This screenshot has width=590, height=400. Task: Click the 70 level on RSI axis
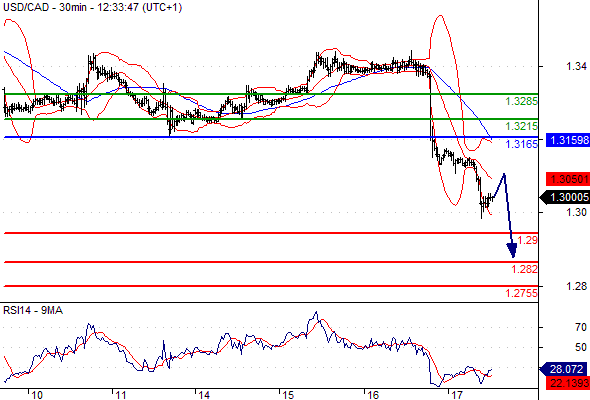pyautogui.click(x=581, y=327)
